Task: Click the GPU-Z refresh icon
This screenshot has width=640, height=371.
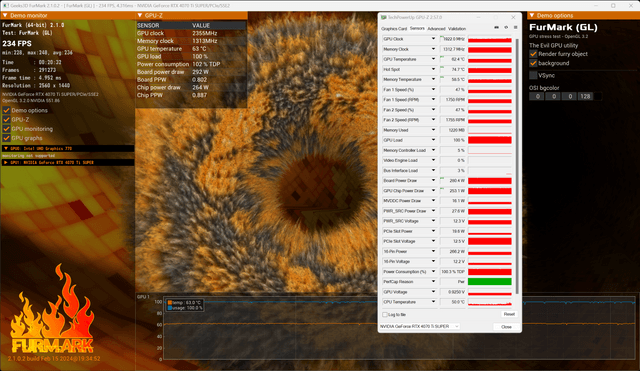Action: (x=506, y=27)
